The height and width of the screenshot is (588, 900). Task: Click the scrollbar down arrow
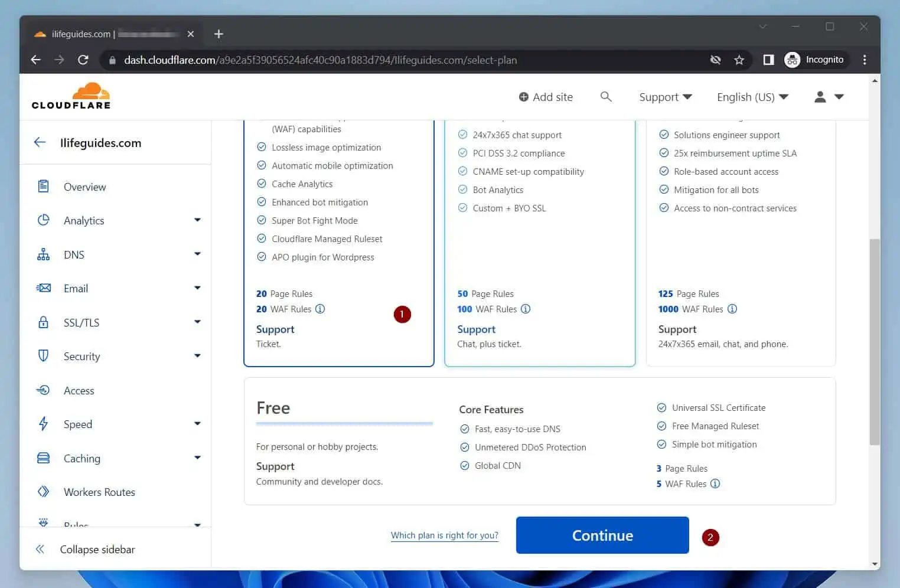[875, 564]
